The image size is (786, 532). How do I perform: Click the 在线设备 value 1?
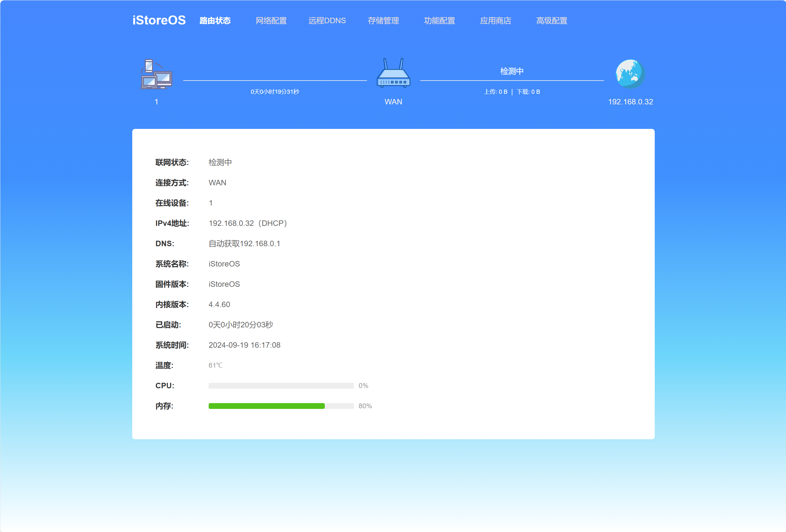[211, 203]
